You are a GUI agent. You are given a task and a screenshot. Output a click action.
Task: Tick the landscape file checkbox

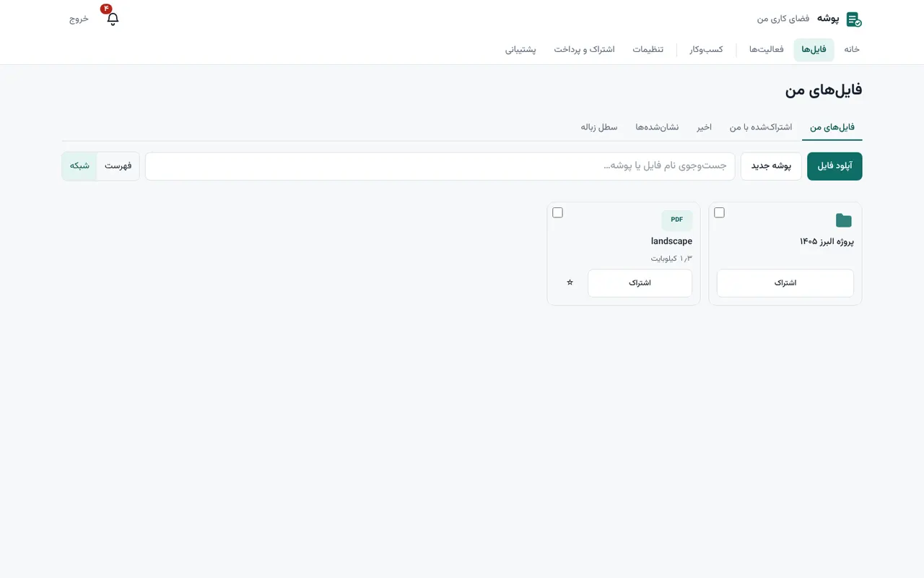coord(557,212)
